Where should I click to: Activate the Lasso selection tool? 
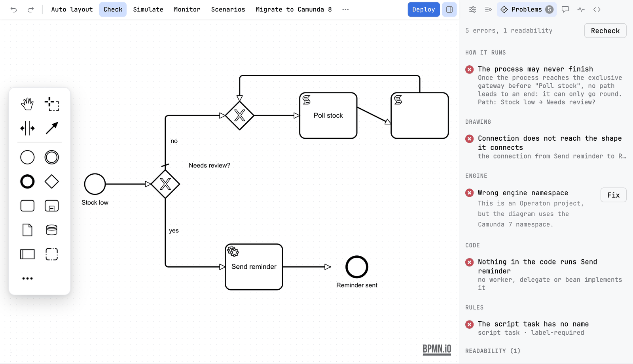[x=52, y=104]
